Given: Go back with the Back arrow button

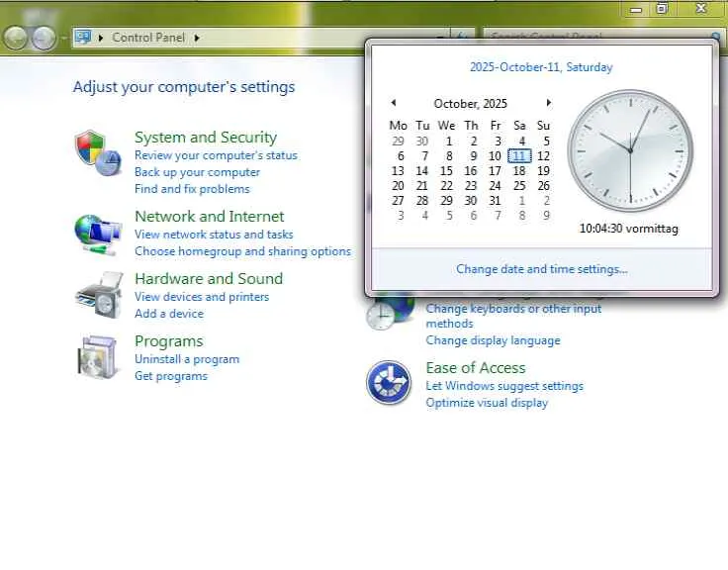Looking at the screenshot, I should click(x=16, y=38).
